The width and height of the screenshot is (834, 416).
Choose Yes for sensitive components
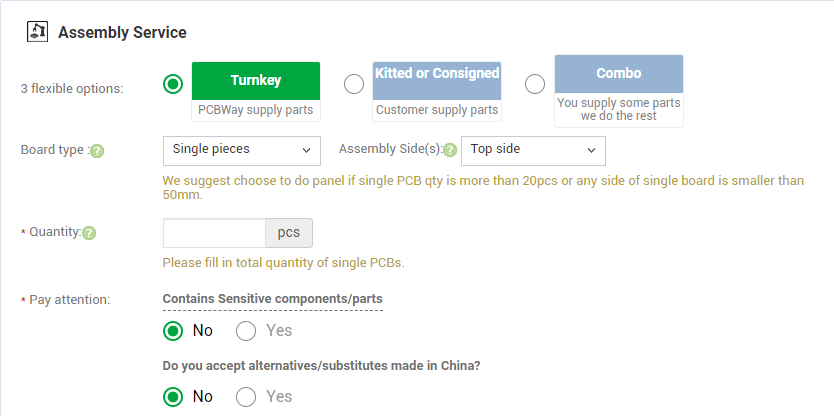click(x=246, y=331)
